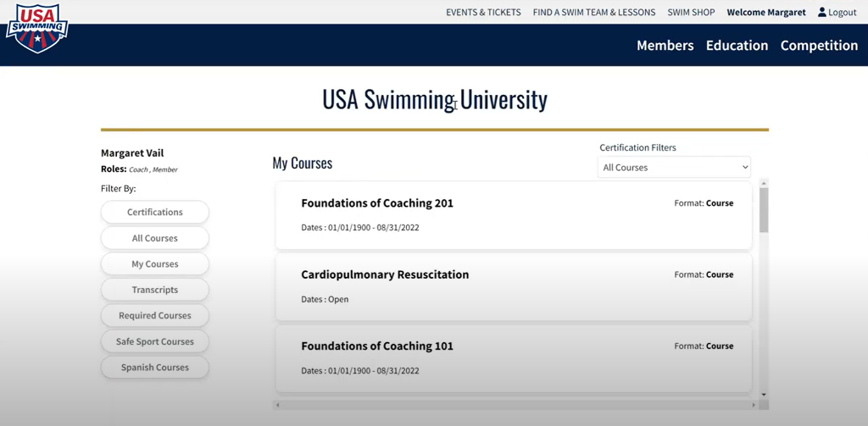Click the course list vertical scrollbar

click(764, 209)
